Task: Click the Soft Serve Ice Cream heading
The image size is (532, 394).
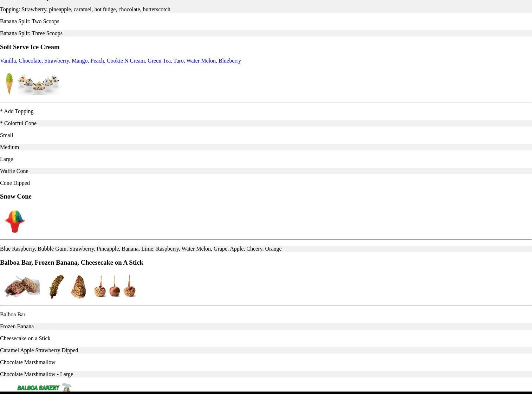Action: coord(30,47)
